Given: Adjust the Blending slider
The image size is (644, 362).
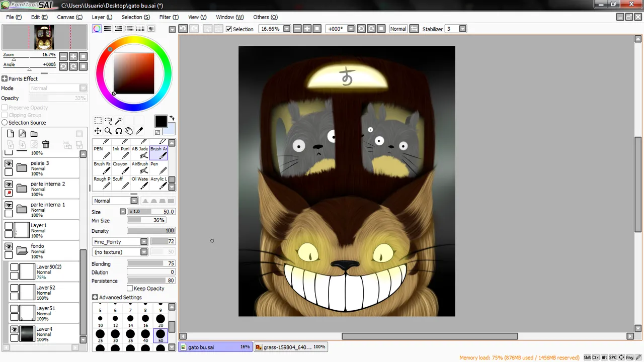Looking at the screenshot, I should pos(151,264).
